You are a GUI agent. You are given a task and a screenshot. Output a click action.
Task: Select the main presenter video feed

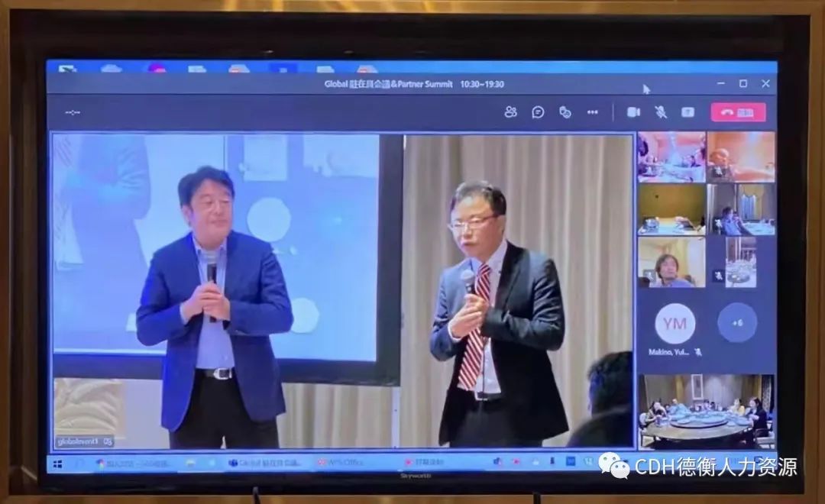pos(342,290)
